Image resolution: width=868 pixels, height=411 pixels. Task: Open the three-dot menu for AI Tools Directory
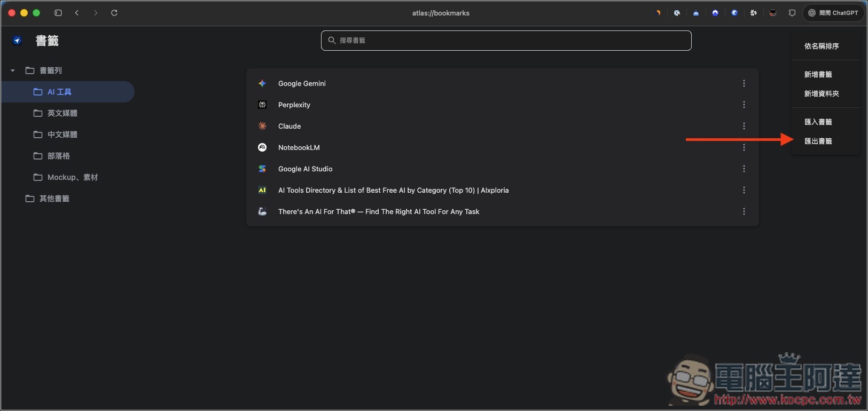[x=744, y=190]
